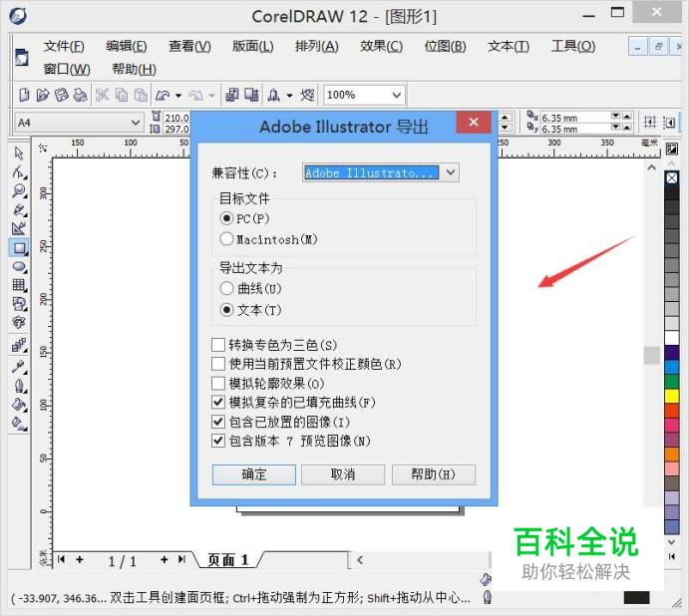
Task: Open the 查看(V) menu
Action: [x=189, y=46]
